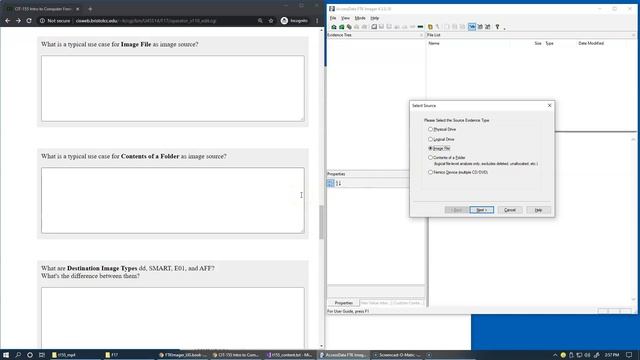640x360 pixels.
Task: Open the t155_content.txt taskbar item
Action: point(290,355)
